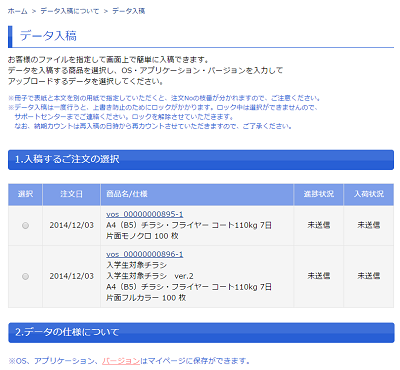Click the red バージョン link
Image resolution: width=400 pixels, height=370 pixels.
[x=121, y=361]
